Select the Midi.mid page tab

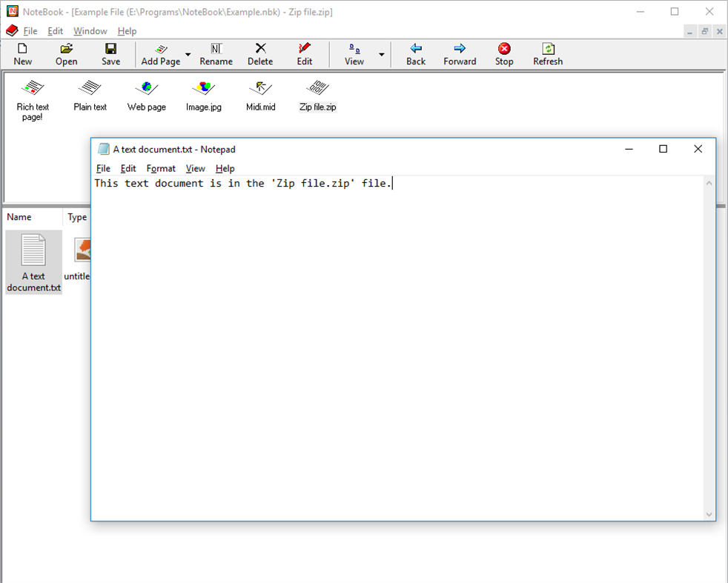(x=260, y=95)
